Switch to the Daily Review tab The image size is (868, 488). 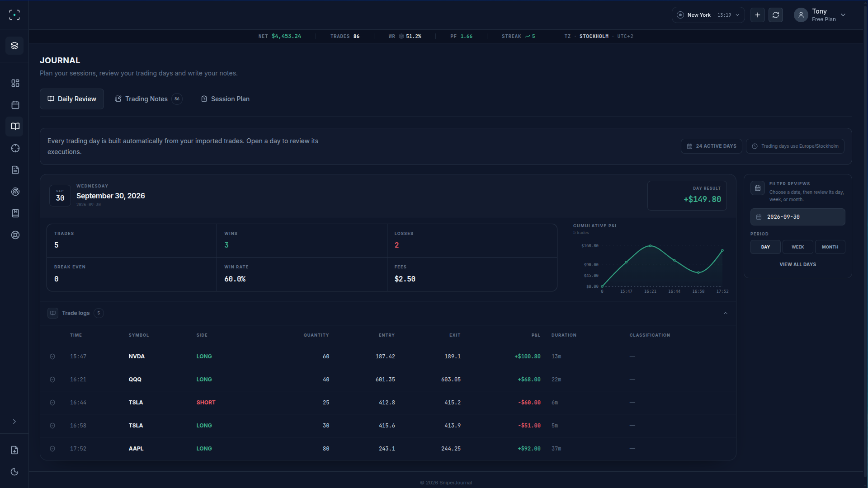pyautogui.click(x=72, y=99)
